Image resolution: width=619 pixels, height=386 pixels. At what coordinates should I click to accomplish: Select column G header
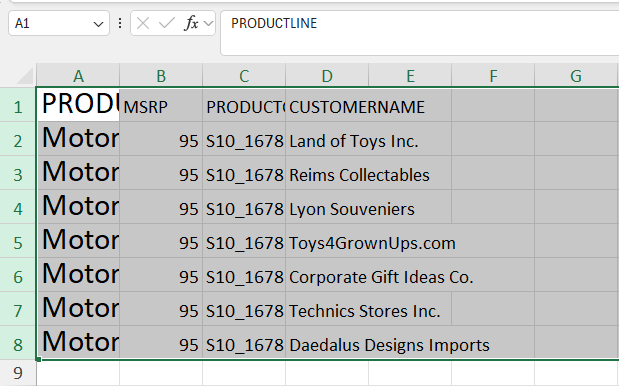[576, 76]
